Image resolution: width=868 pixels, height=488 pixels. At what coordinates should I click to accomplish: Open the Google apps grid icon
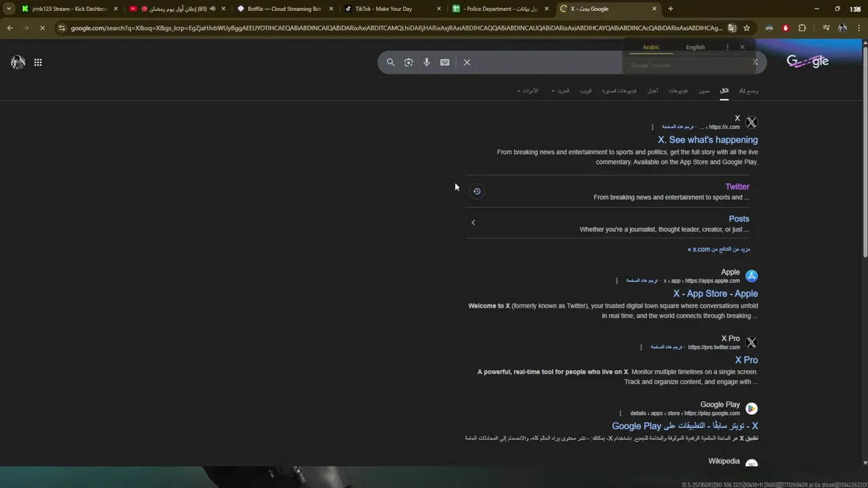pyautogui.click(x=38, y=62)
